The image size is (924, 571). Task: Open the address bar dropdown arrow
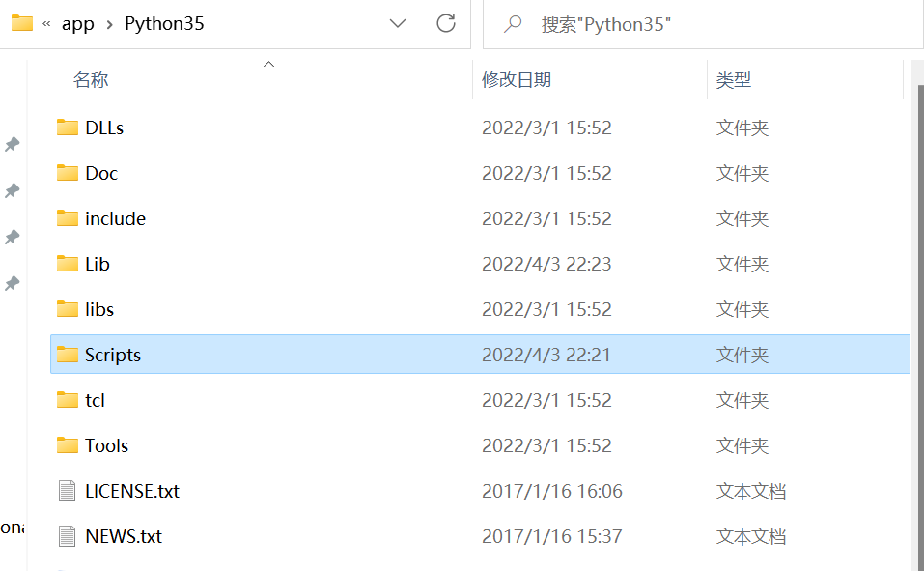click(x=398, y=23)
